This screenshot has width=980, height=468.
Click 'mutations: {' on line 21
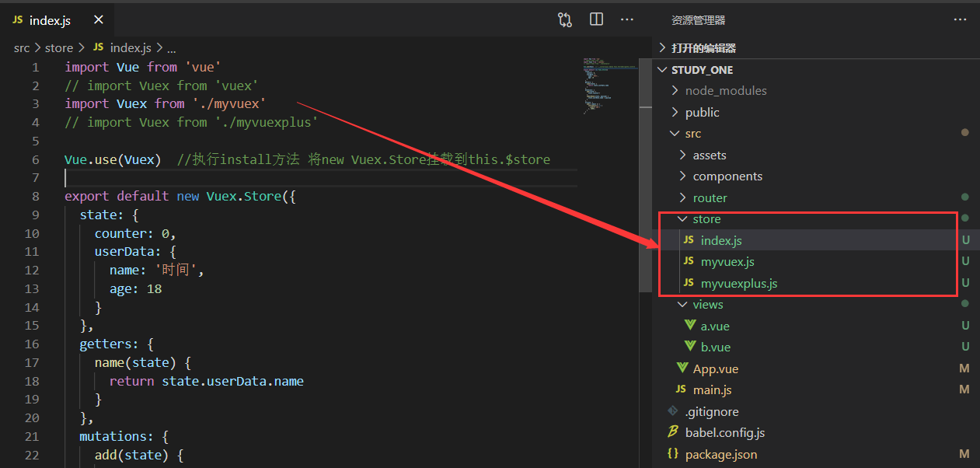124,436
